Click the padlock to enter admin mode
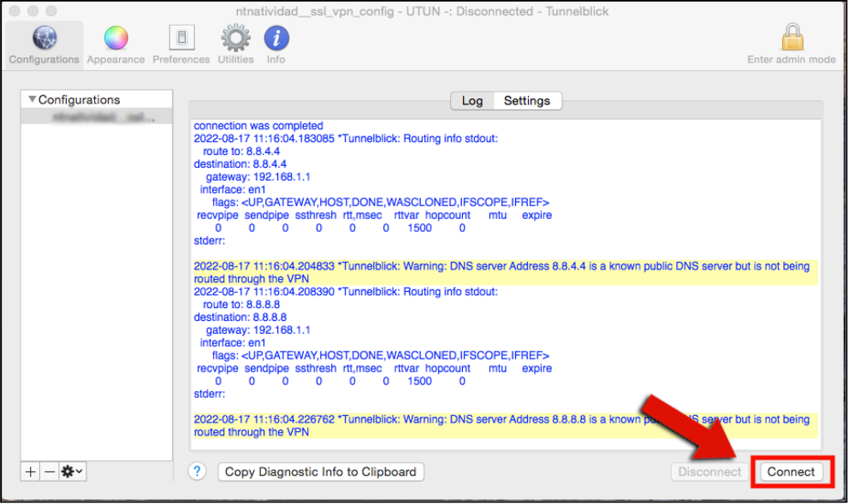 792,44
